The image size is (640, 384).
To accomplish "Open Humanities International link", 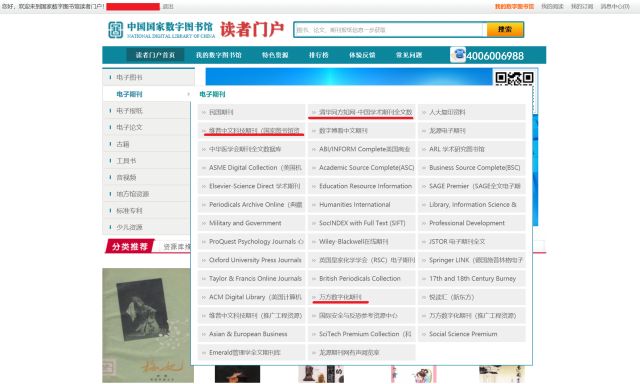I will pos(355,204).
